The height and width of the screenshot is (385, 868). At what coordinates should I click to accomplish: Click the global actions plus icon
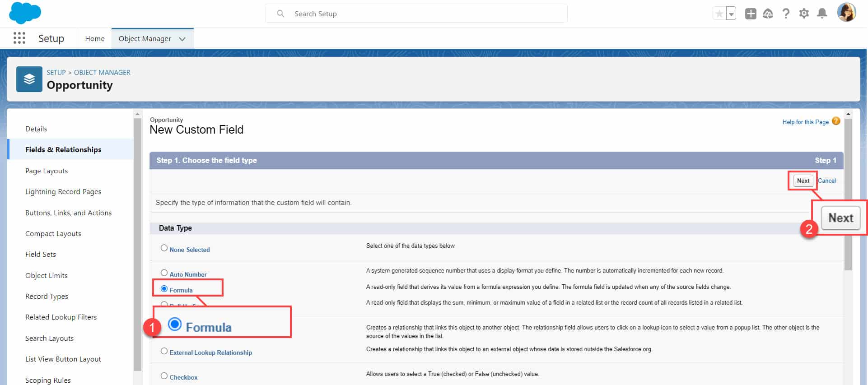point(751,14)
